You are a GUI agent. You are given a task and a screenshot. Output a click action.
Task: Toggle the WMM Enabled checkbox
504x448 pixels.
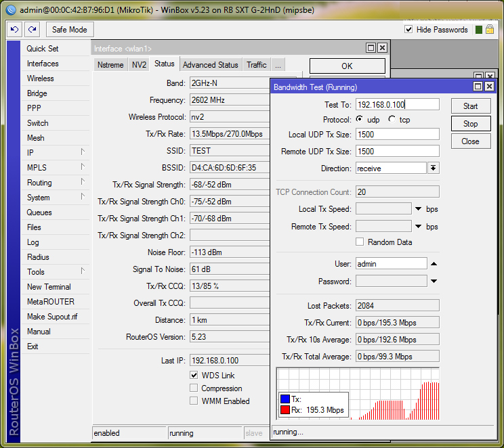pyautogui.click(x=194, y=401)
